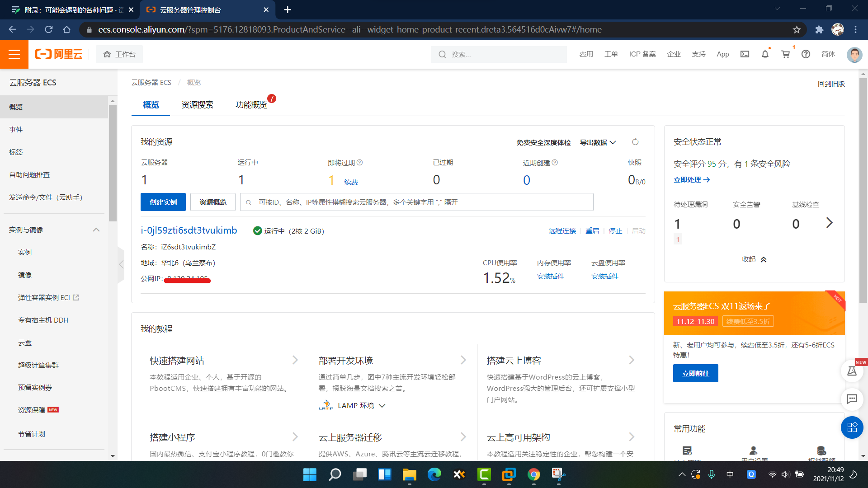Open the floating blue apps grid button
868x488 pixels.
pos(852,427)
